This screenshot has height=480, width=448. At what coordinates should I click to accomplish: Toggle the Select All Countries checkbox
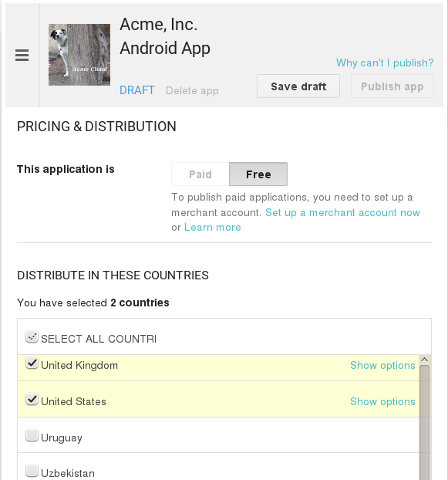pos(32,336)
